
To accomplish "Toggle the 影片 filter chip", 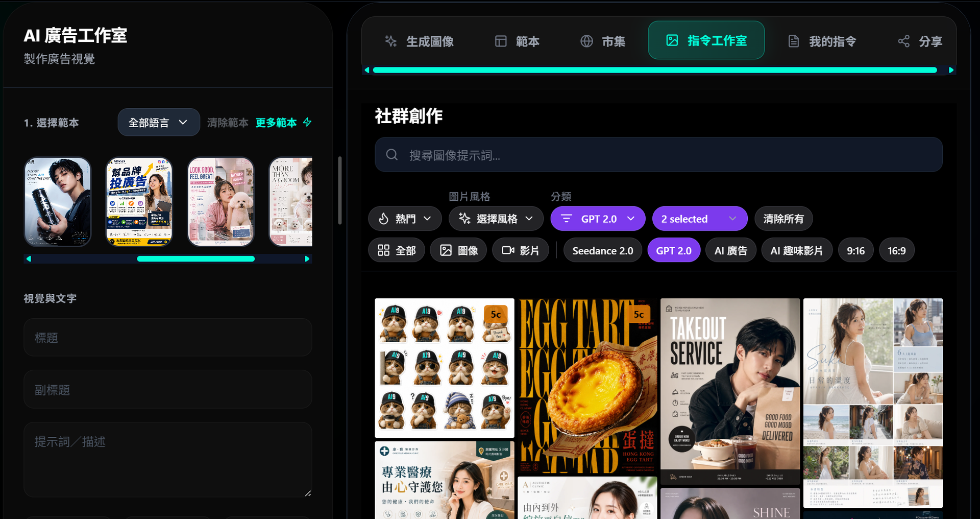I will (521, 250).
